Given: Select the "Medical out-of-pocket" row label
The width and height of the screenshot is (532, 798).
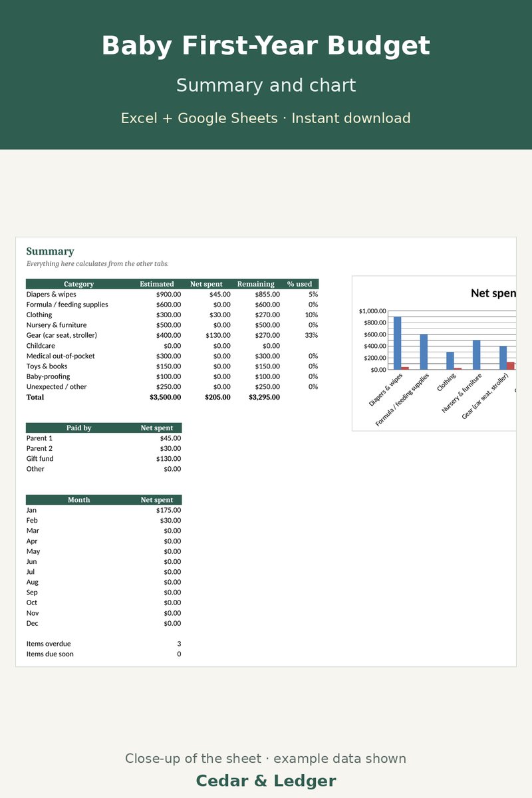Looking at the screenshot, I should [61, 356].
